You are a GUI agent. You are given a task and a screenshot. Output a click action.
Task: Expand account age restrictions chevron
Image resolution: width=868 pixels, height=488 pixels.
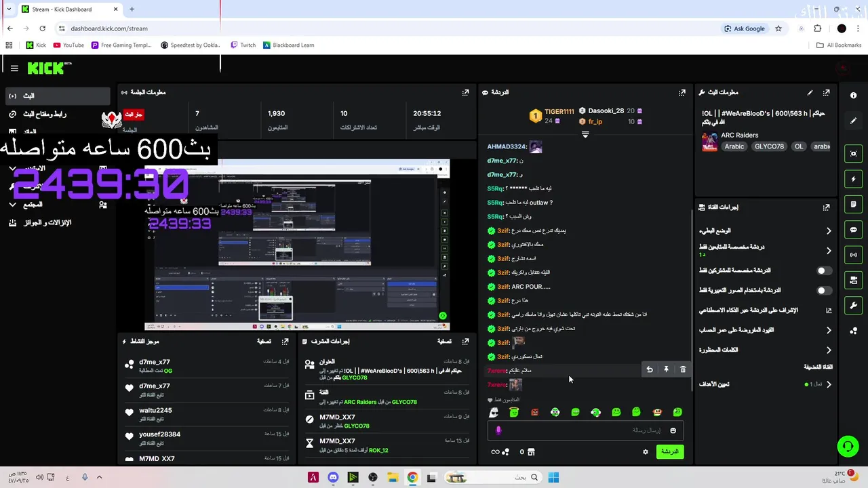pyautogui.click(x=828, y=330)
